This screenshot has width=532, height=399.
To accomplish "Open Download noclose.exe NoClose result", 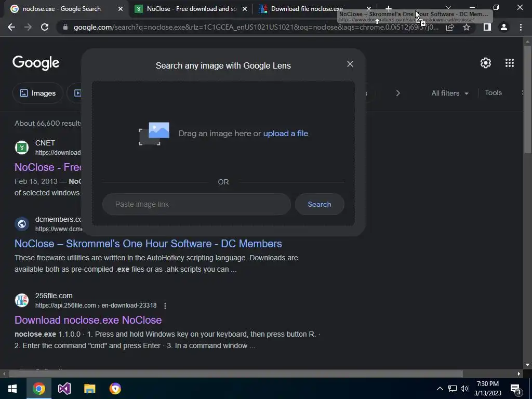I will pos(88,320).
